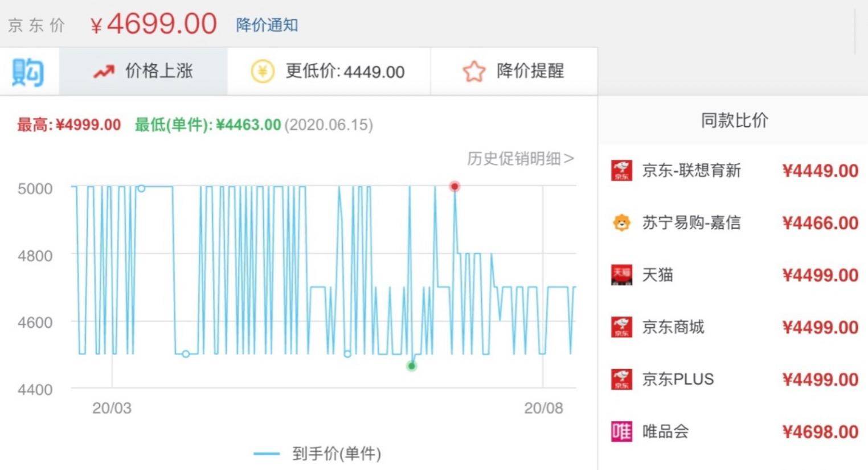
Task: Click the 京东价 label
Action: click(x=36, y=26)
